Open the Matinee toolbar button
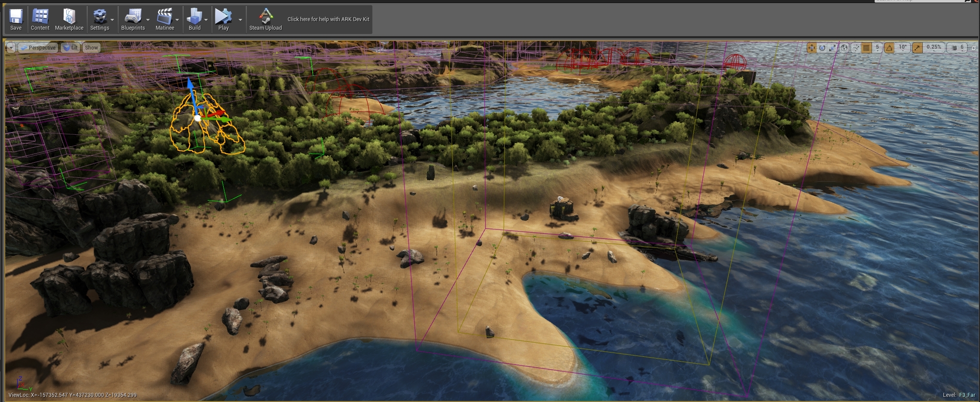This screenshot has height=402, width=980. 165,19
